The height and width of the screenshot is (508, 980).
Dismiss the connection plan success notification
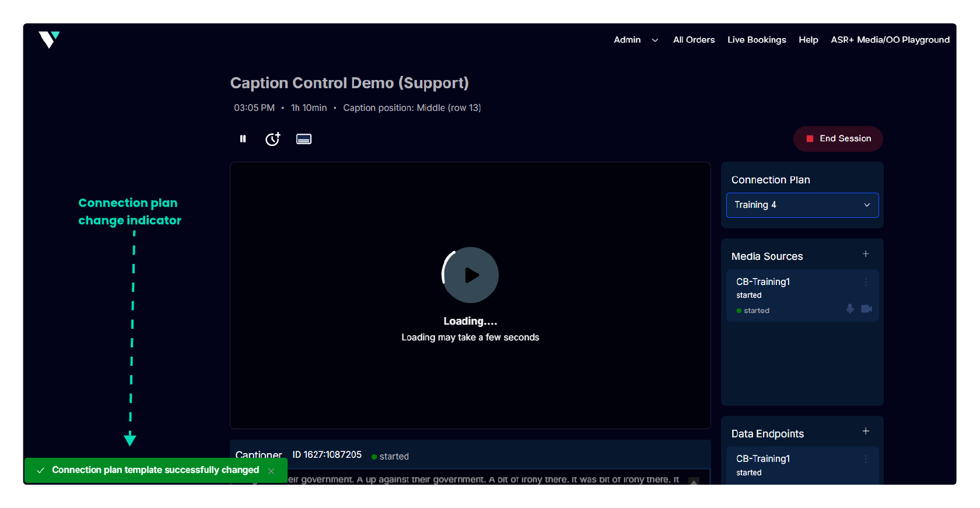(x=271, y=471)
